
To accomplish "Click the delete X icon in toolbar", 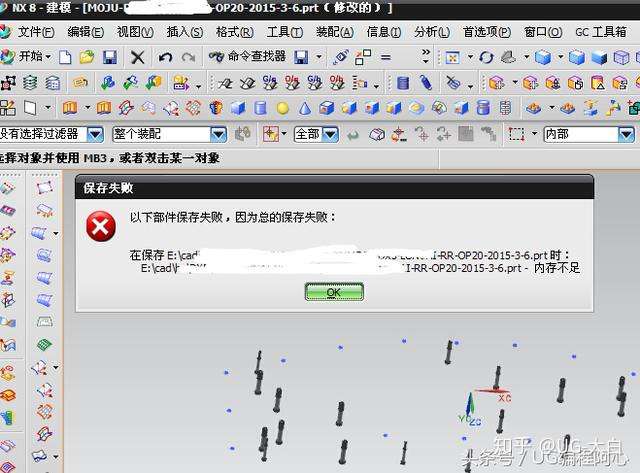I will 138,57.
